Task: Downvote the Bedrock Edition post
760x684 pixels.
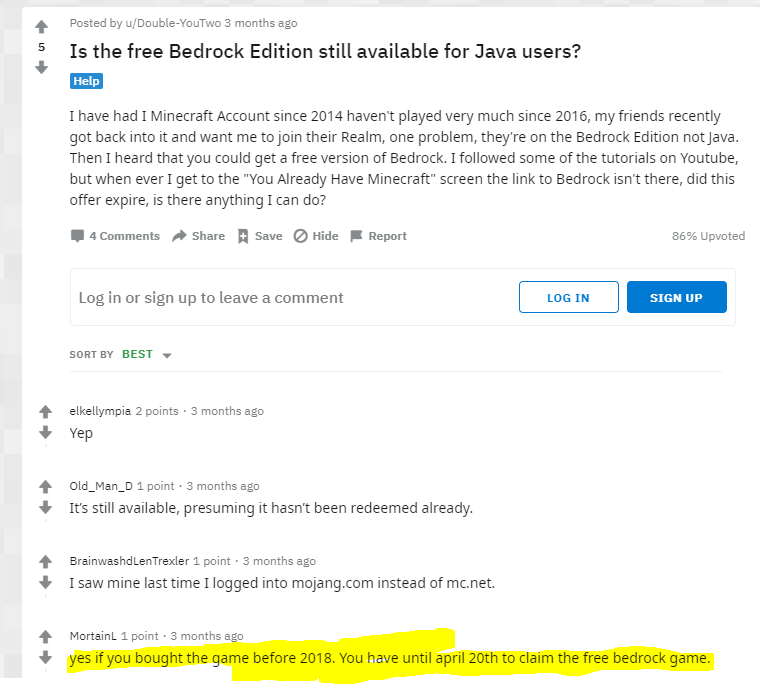Action: (42, 67)
